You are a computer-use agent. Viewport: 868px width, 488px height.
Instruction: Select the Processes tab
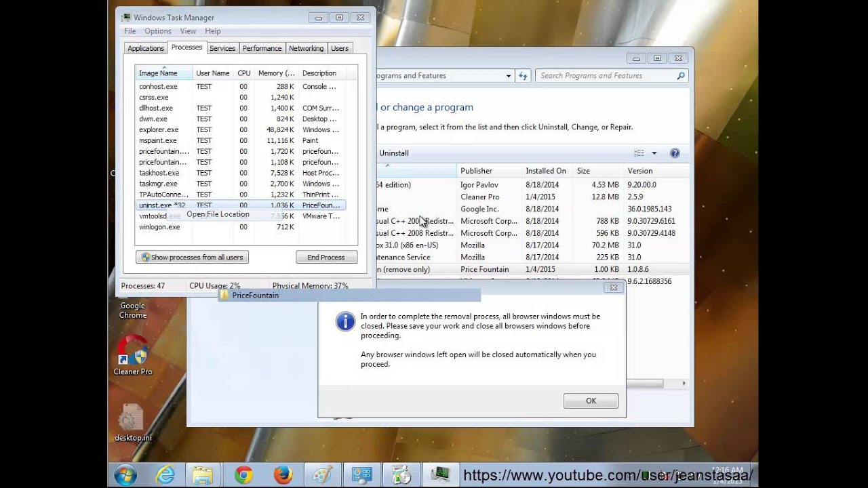186,47
